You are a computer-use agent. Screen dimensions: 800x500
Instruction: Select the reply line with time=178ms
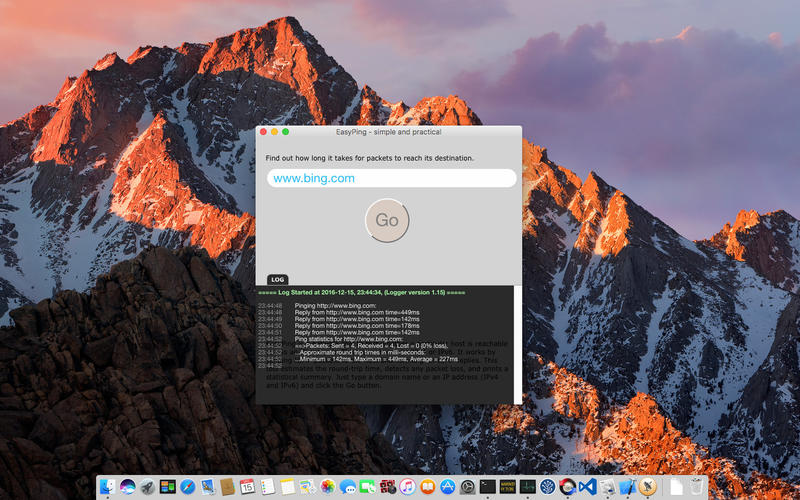tap(357, 326)
